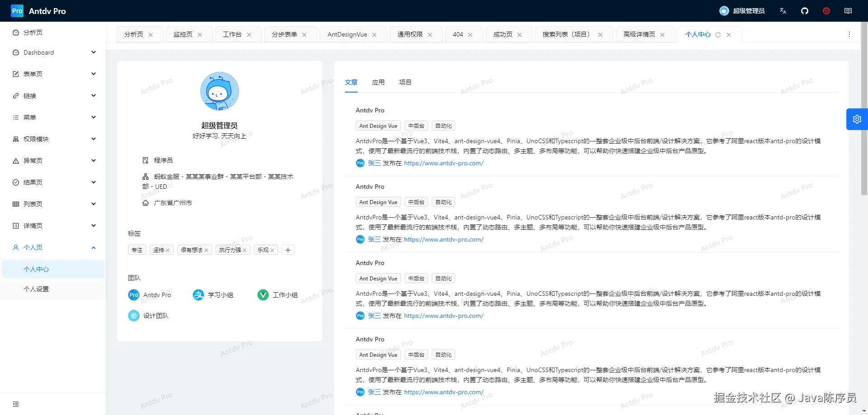Click the 广东省广州市 location text
The image size is (868, 415).
coord(173,203)
